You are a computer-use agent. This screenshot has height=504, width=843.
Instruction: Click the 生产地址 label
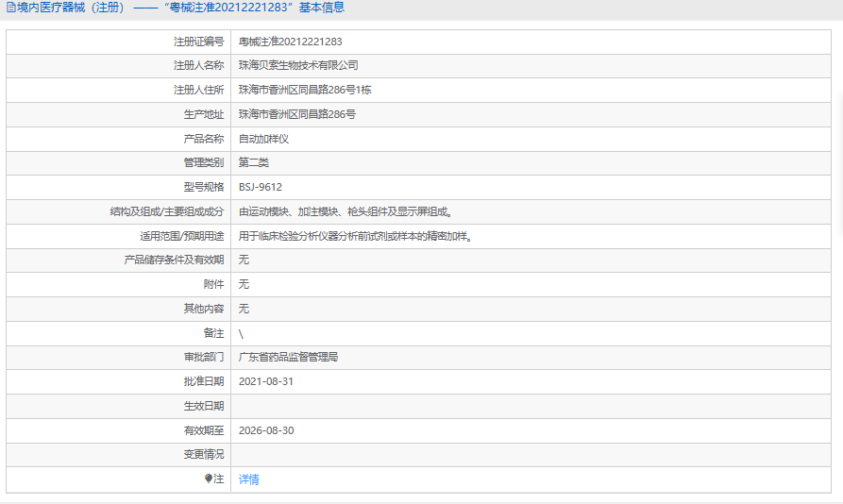[204, 114]
